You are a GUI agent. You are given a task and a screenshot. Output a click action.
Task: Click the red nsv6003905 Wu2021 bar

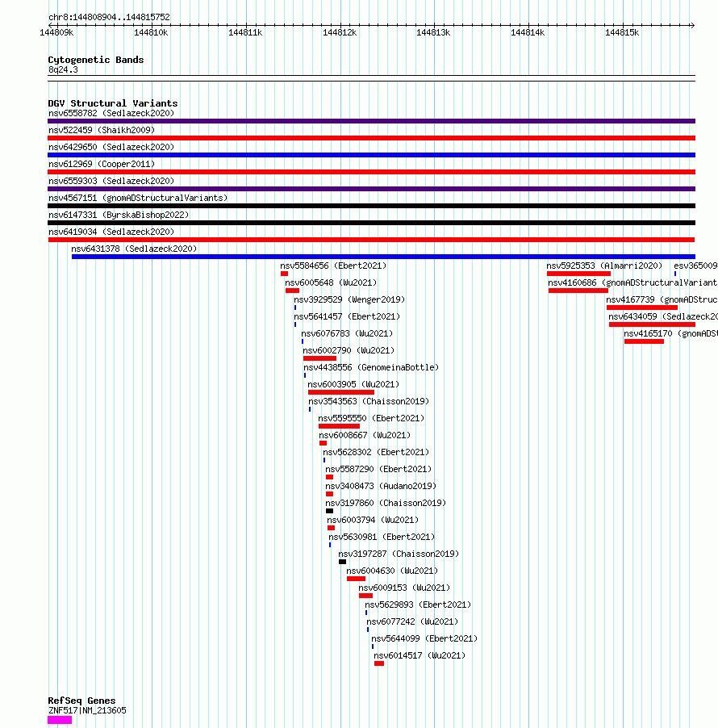point(341,392)
